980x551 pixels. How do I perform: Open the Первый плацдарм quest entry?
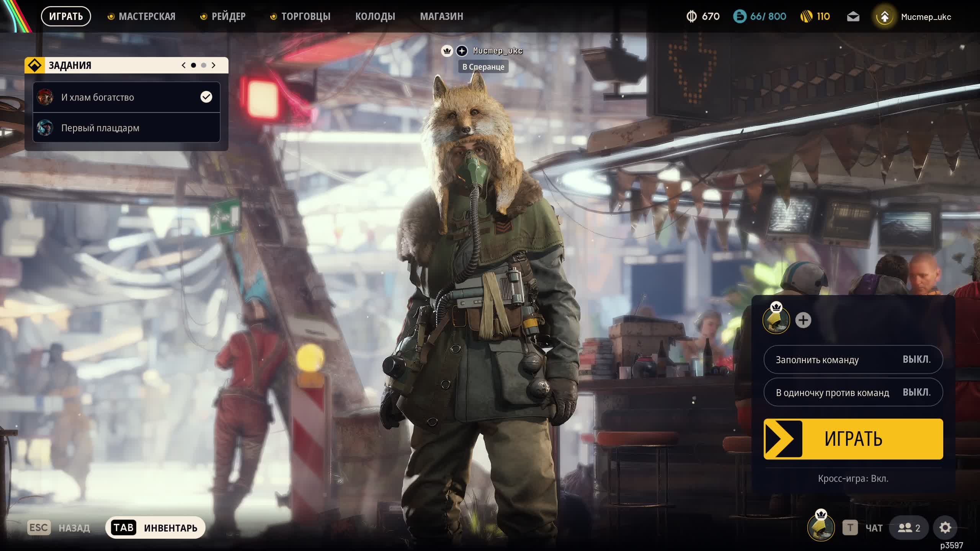click(x=126, y=128)
